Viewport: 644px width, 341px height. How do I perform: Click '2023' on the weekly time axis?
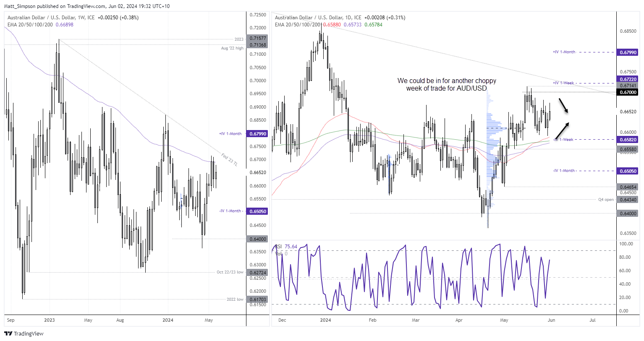[50, 320]
